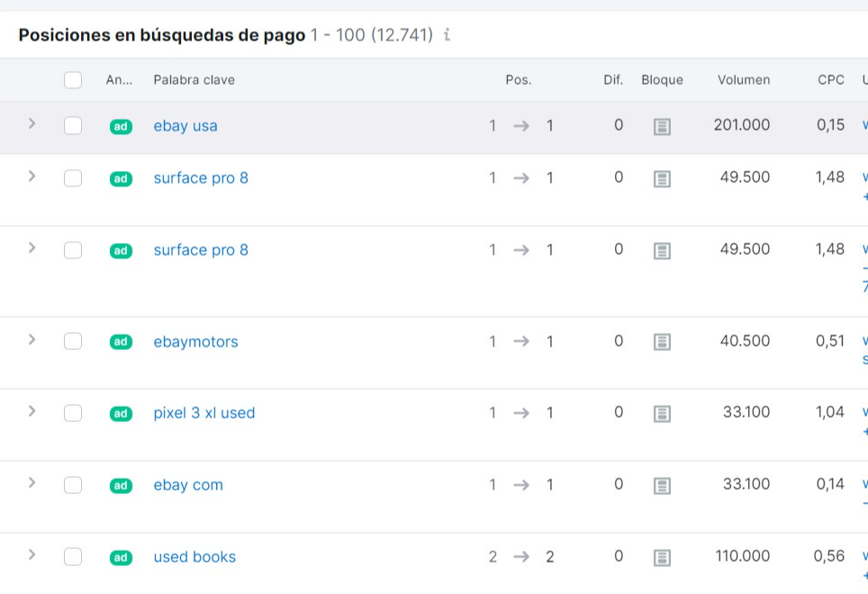Viewport: 868px width, 594px height.
Task: Click the Palabra clave column header
Action: (x=194, y=80)
